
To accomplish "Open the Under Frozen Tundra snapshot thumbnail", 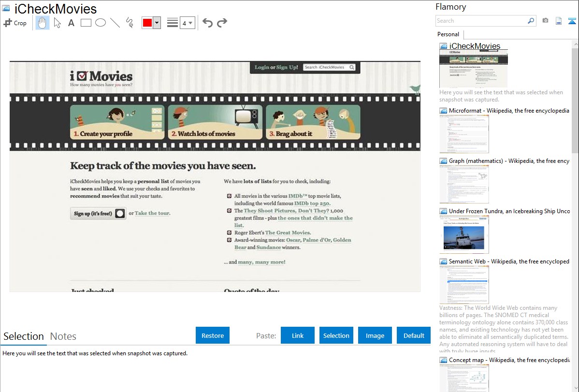I will [x=464, y=234].
